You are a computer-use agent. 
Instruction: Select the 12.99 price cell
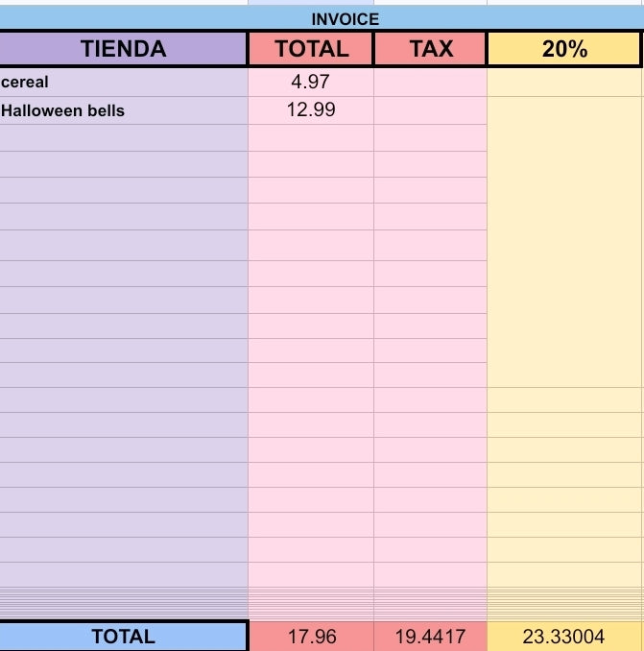311,110
